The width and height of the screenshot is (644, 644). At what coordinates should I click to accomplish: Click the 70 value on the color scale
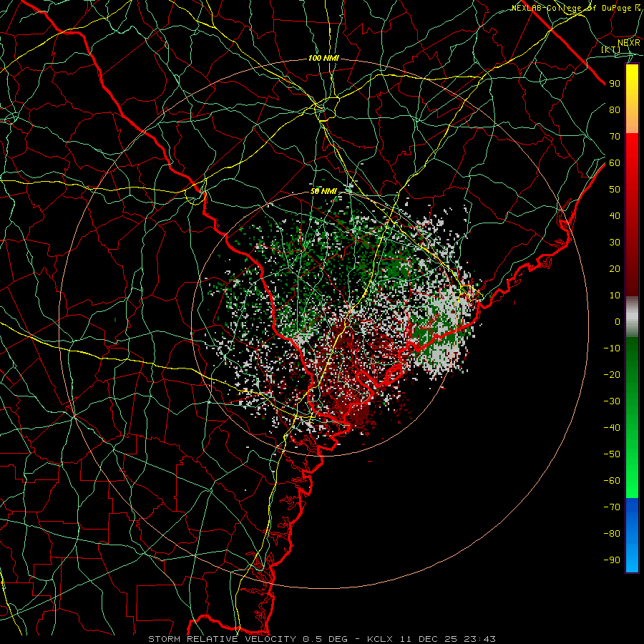615,137
